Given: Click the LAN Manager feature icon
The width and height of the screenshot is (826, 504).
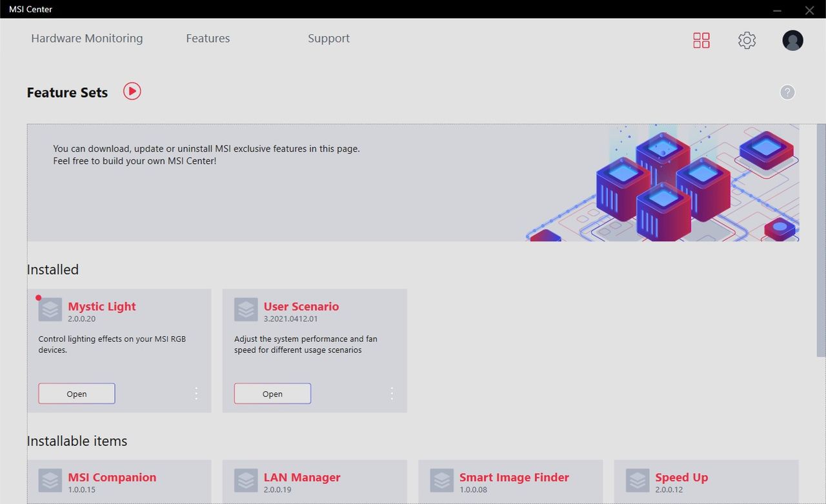Looking at the screenshot, I should pos(246,481).
